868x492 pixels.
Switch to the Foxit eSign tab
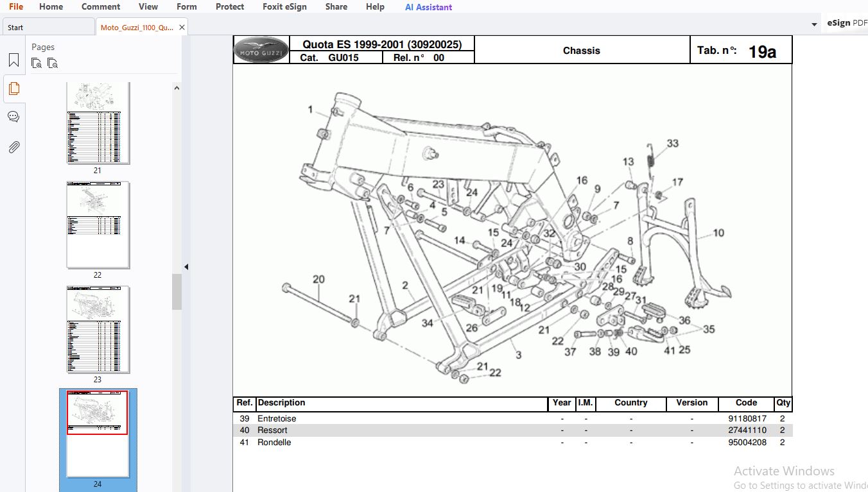pos(284,6)
